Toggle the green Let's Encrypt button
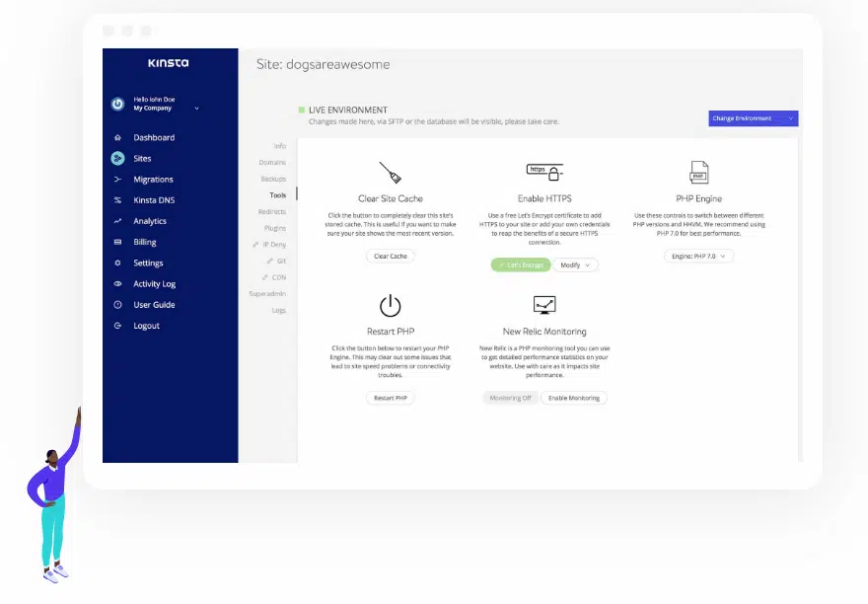This screenshot has width=868, height=604. point(520,265)
